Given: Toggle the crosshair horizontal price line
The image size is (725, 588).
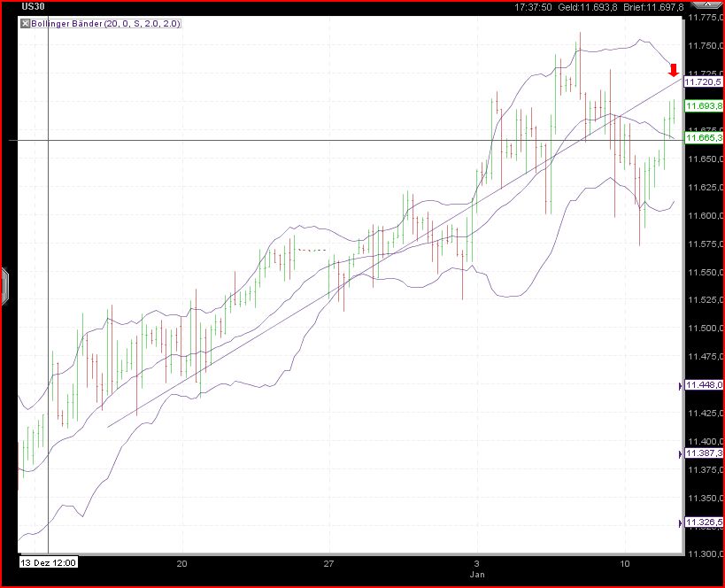Looking at the screenshot, I should coord(266,139).
